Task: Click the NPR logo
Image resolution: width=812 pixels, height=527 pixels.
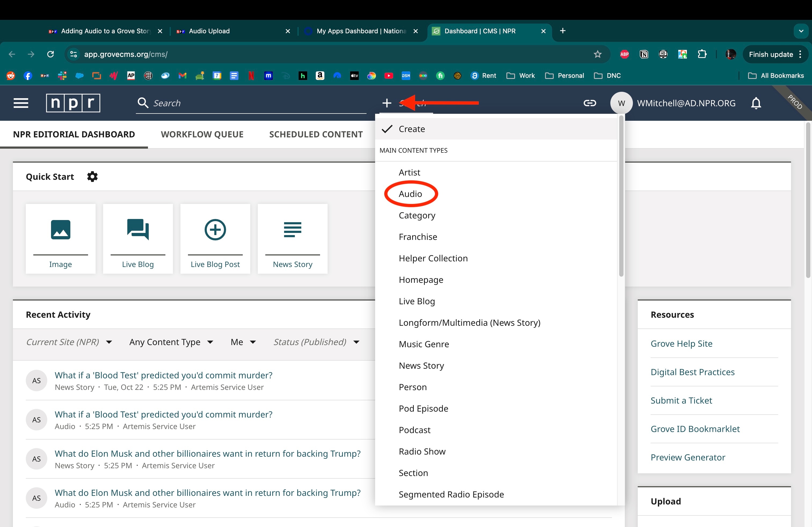Action: pos(73,103)
